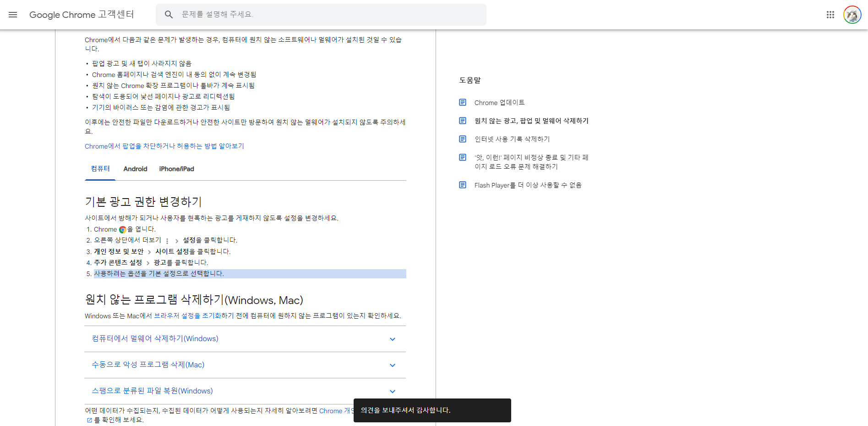Screen dimensions: 868x426
Task: Click highlighted step 사용하려는 옵션을 기본 설정으로 선택합니다
Action: pos(250,274)
